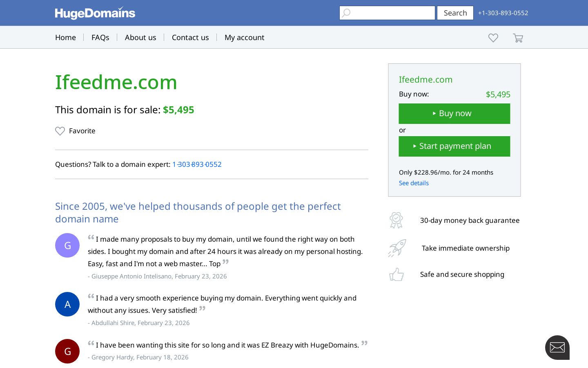Screen dimensions: 588x368
Task: Open My account
Action: 244,38
